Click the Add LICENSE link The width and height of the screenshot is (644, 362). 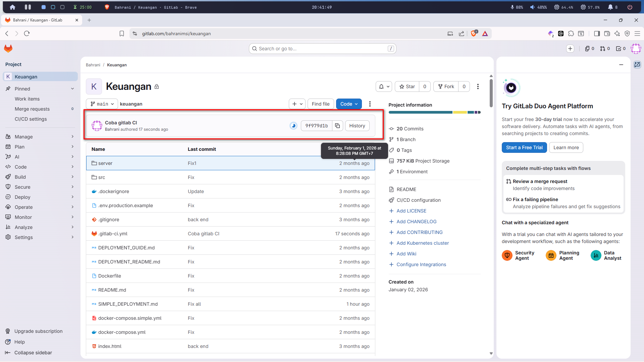pos(412,211)
